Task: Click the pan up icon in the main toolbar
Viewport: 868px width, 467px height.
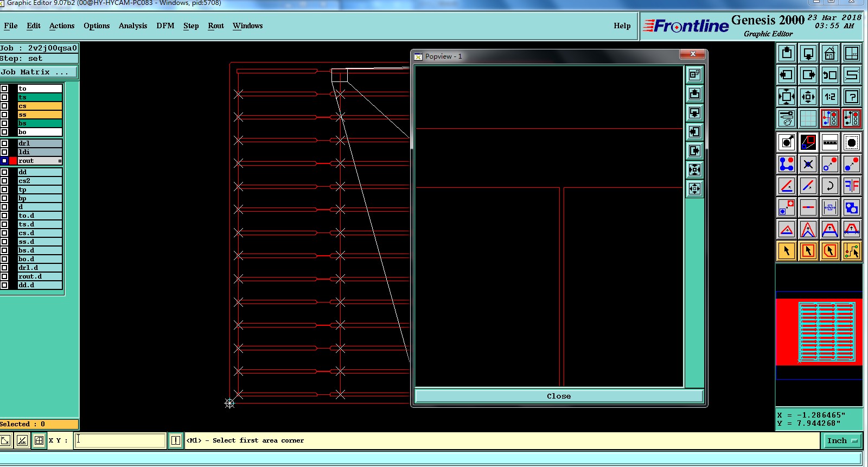Action: click(x=787, y=53)
